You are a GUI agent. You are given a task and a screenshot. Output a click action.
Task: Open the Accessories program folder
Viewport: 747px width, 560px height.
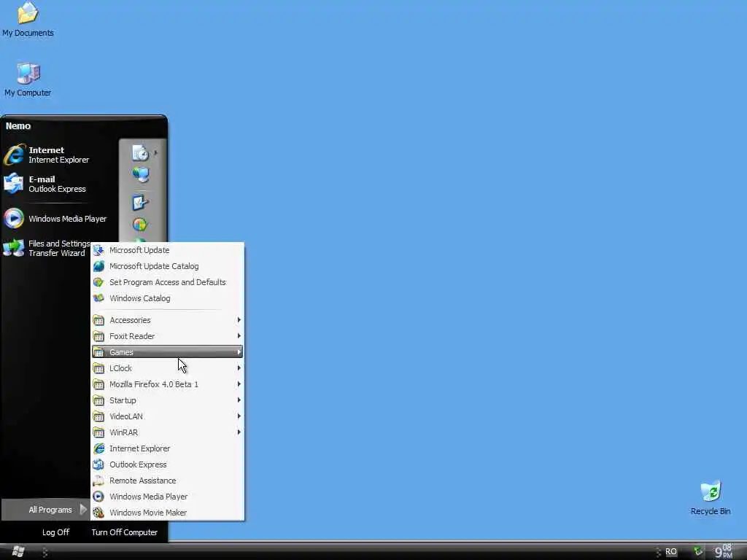click(167, 320)
